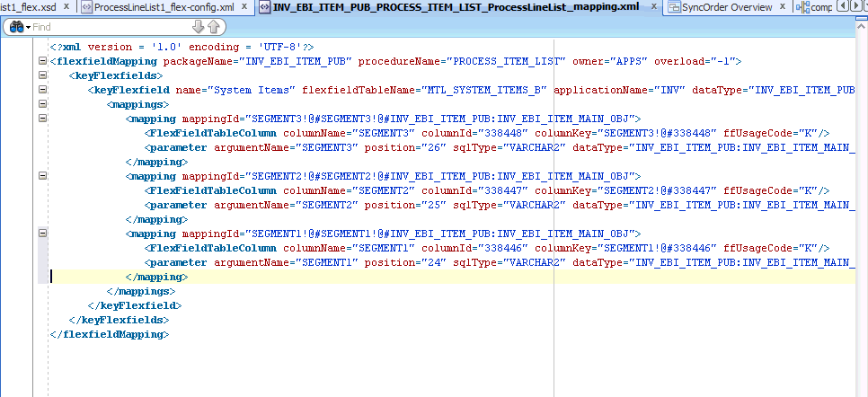This screenshot has width=868, height=397.
Task: Click packageName value "INV_EBI_ITEM_PUB"
Action: pos(297,61)
